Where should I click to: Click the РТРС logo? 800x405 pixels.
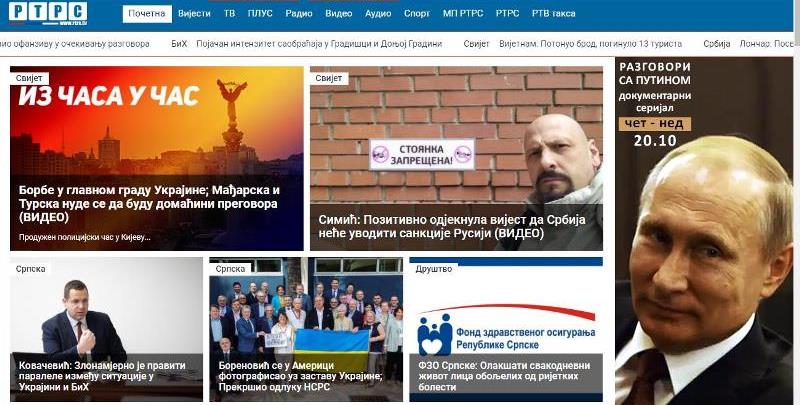(47, 12)
